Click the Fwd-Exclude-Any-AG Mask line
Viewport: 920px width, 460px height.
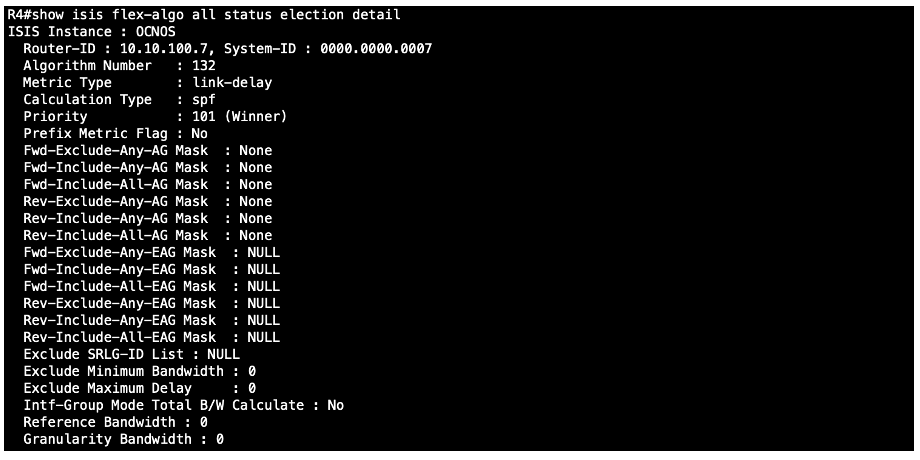pyautogui.click(x=148, y=151)
